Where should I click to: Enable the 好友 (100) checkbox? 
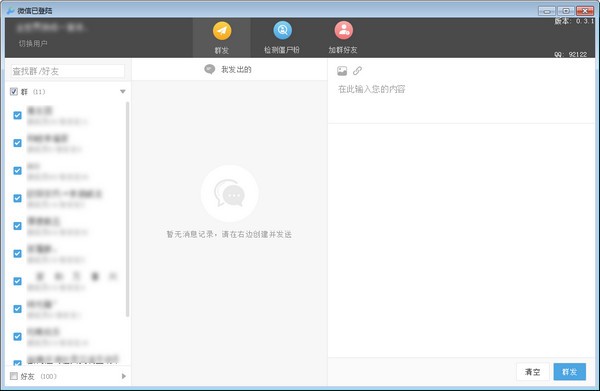(14, 376)
